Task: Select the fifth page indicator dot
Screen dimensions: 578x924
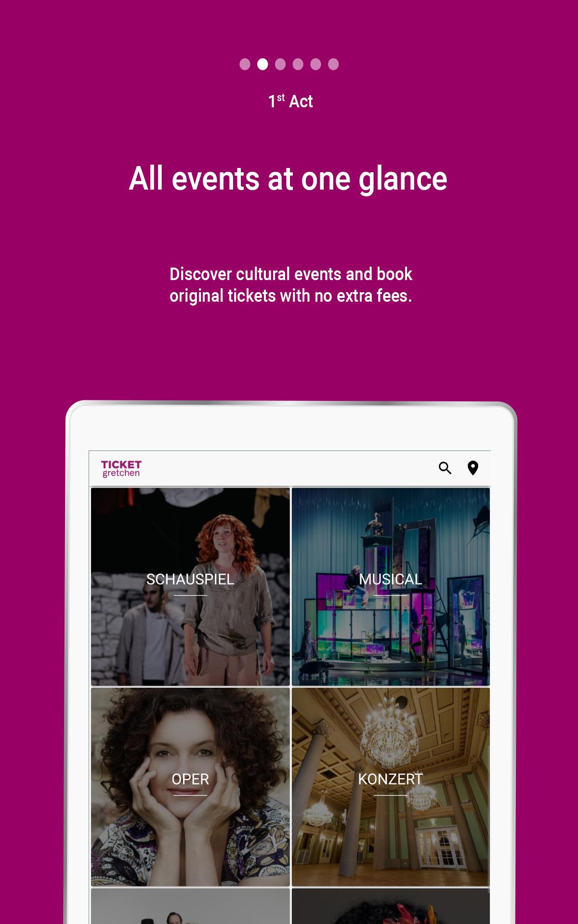Action: pyautogui.click(x=315, y=64)
